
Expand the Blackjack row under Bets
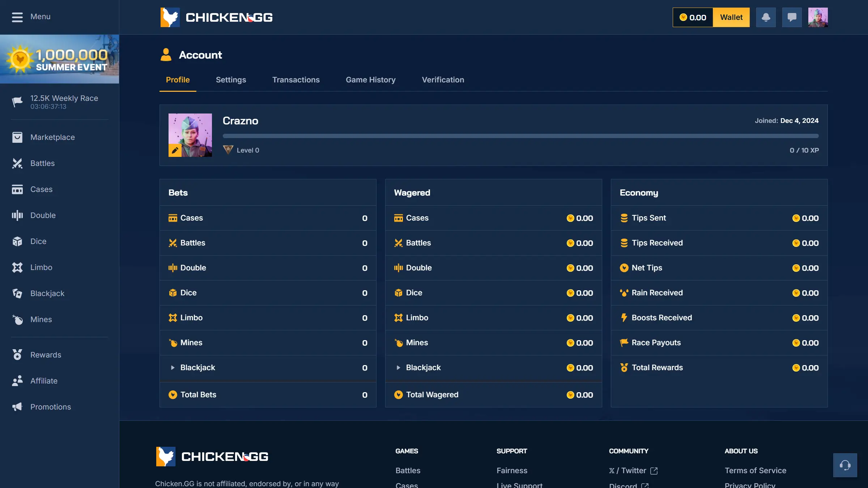tap(173, 368)
